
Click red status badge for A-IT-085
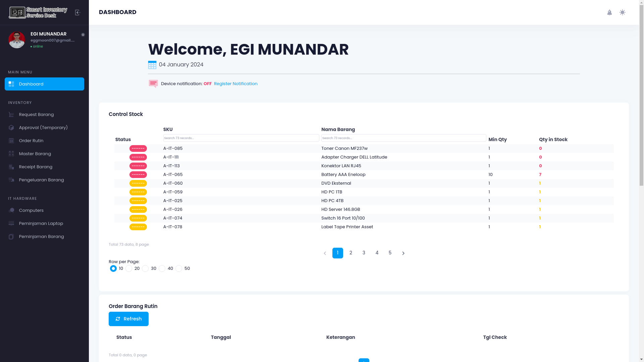point(138,148)
